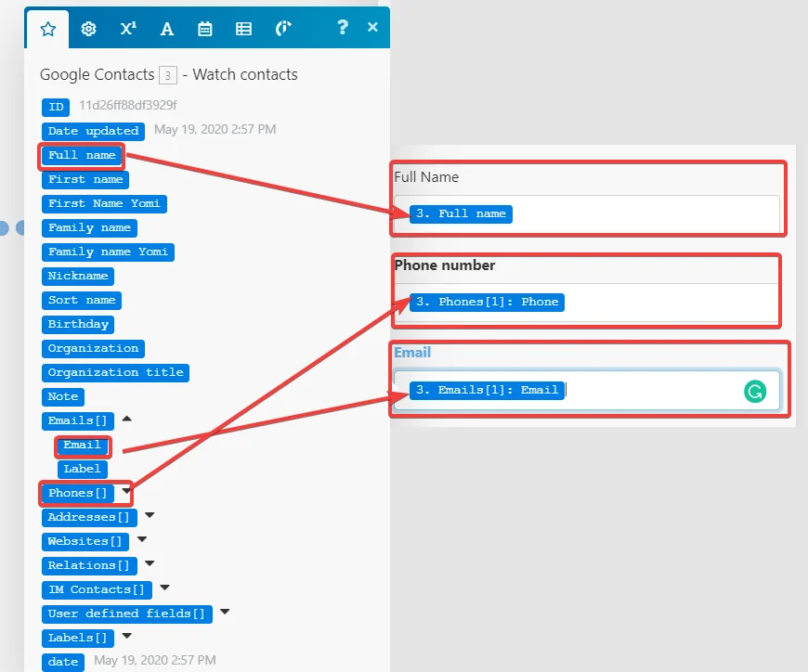808x672 pixels.
Task: Open the math functions tab
Action: point(128,29)
